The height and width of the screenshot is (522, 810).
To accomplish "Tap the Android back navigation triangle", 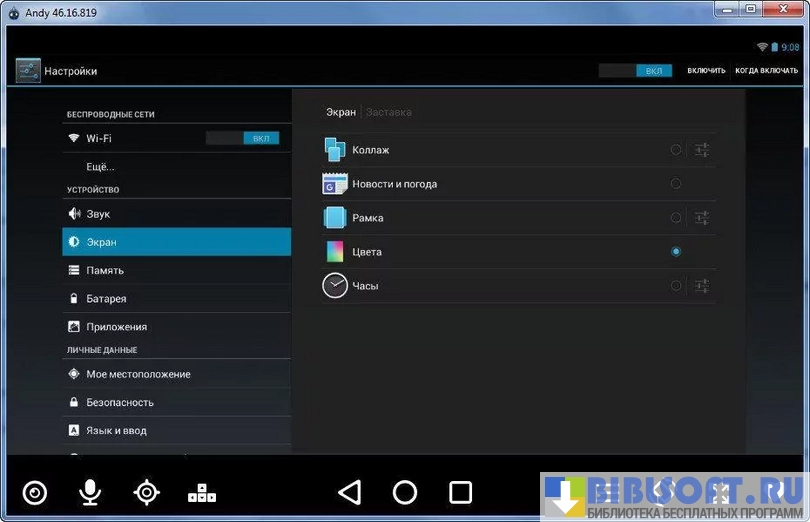I will (x=349, y=492).
